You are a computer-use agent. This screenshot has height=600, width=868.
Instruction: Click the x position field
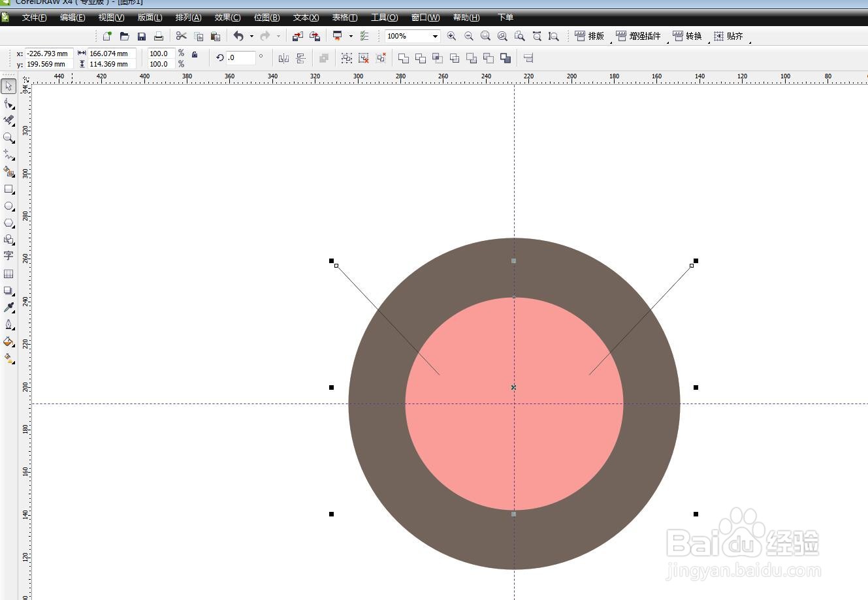48,54
